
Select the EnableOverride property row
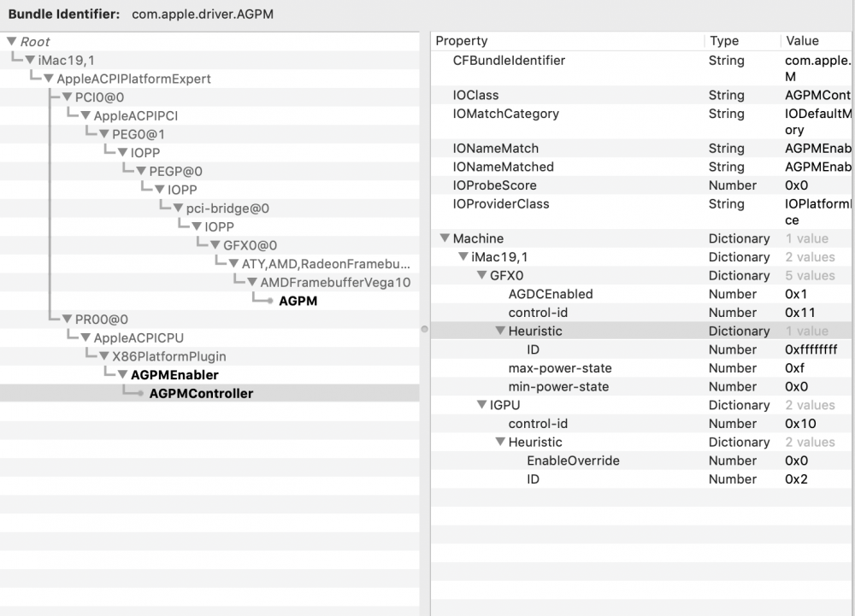[641, 461]
